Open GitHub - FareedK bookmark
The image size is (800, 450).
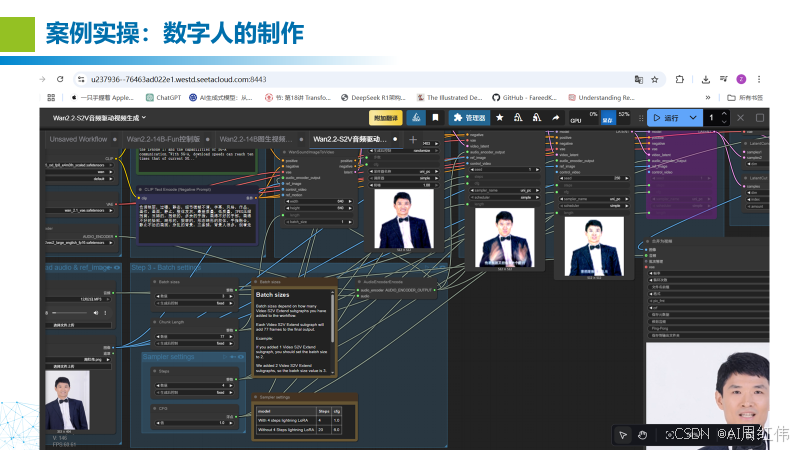click(524, 97)
